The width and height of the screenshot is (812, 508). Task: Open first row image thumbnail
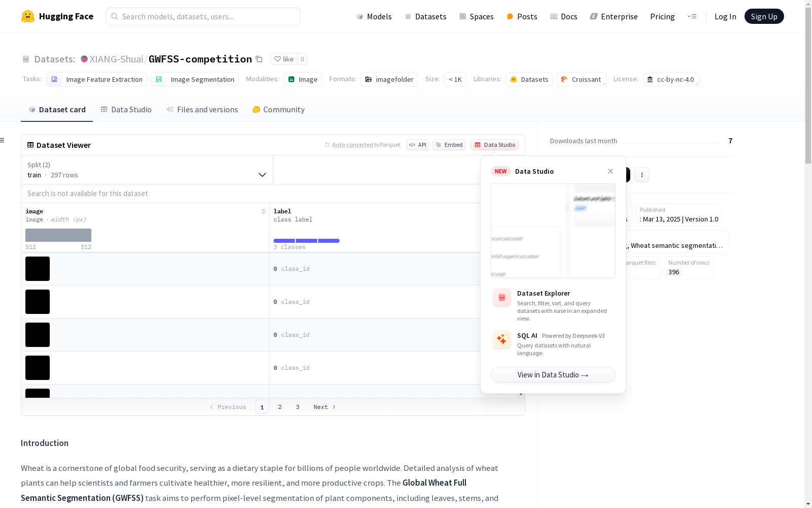[38, 269]
